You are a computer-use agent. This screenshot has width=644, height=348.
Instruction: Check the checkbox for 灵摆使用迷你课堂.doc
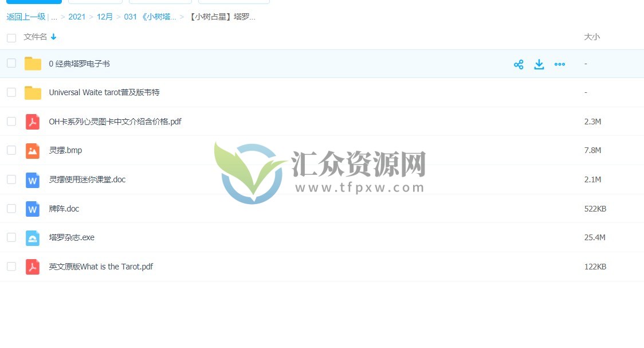tap(11, 179)
